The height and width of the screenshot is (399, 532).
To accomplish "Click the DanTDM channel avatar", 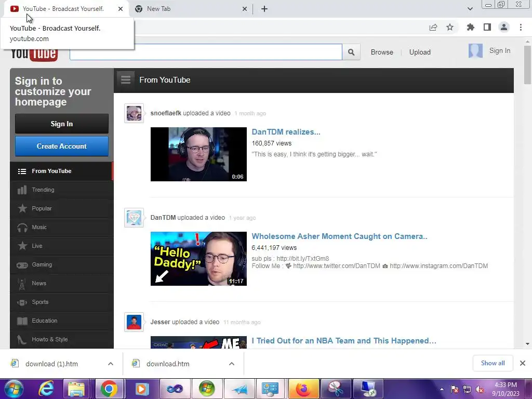I will 134,218.
